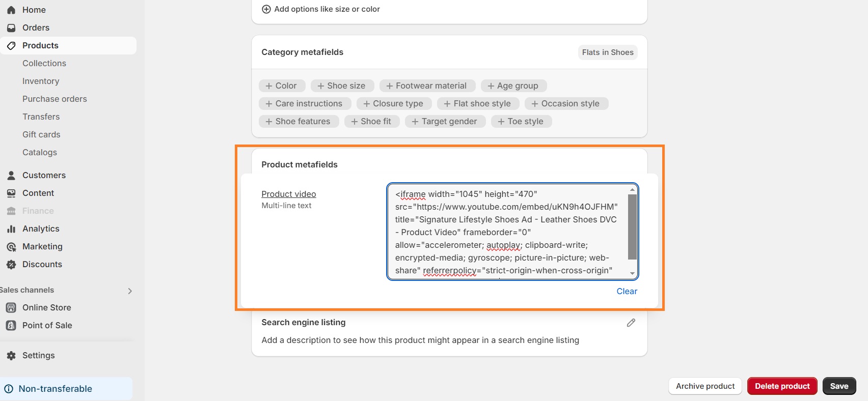Go to Purchase orders
868x401 pixels.
click(x=55, y=99)
